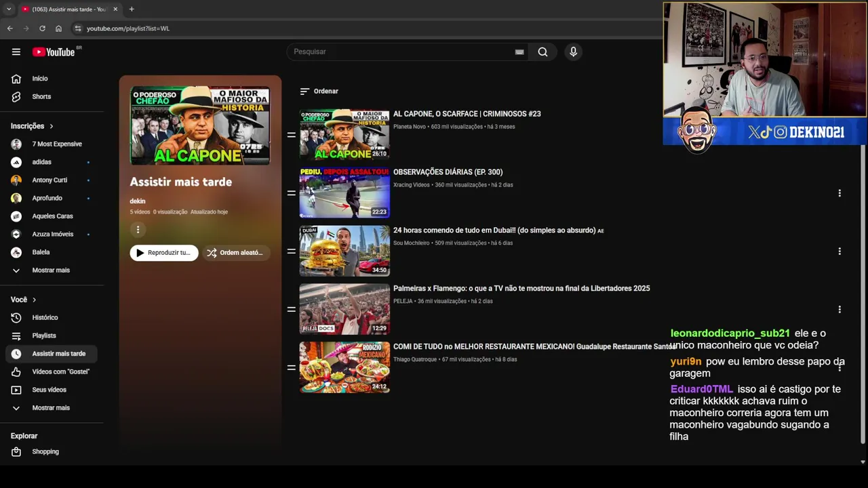
Task: Click the search magnifier button
Action: [x=542, y=52]
